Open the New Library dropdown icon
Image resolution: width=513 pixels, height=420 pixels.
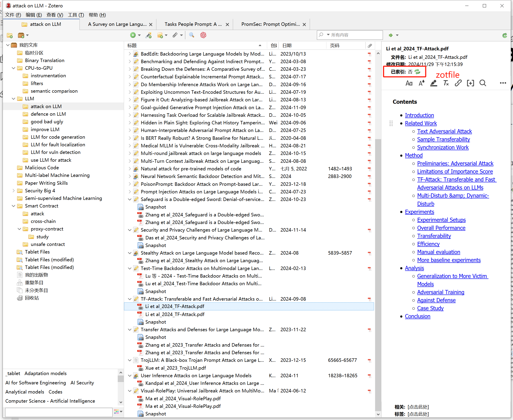coord(23,35)
